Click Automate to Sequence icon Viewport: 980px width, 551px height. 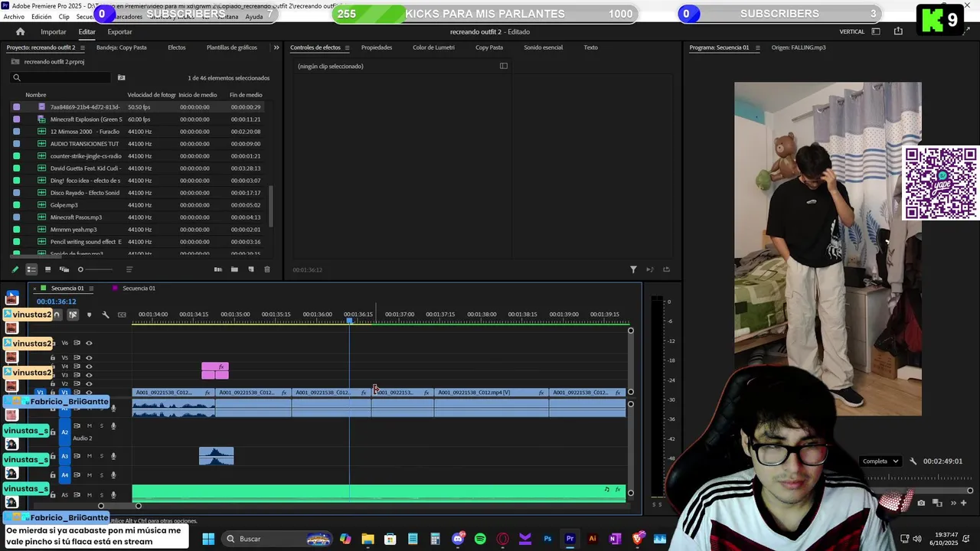[217, 269]
